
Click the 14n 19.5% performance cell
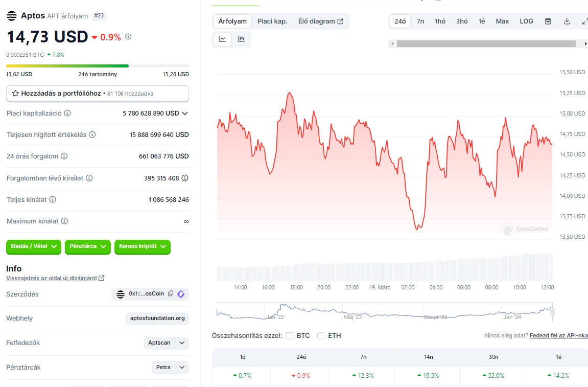(428, 376)
